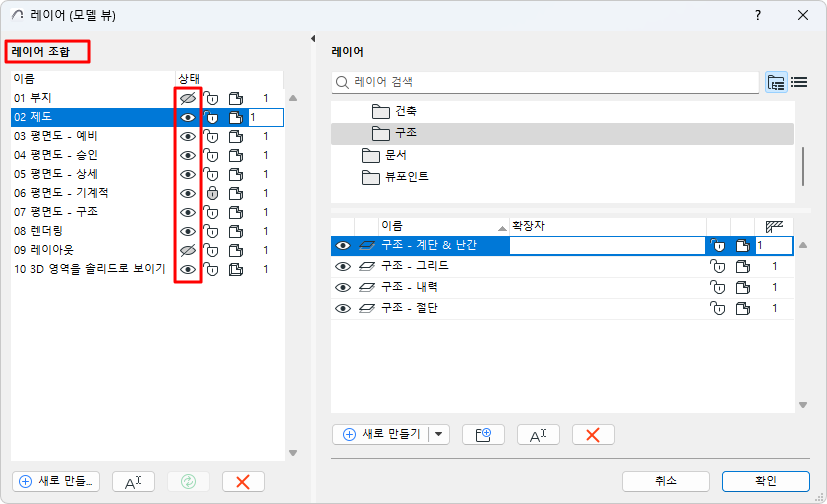The width and height of the screenshot is (827, 504).
Task: Click lock icon of 01 부지 row
Action: click(x=211, y=98)
